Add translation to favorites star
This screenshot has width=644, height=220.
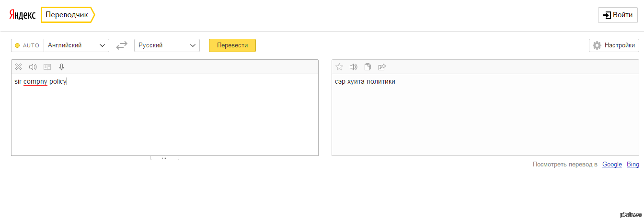coord(339,67)
